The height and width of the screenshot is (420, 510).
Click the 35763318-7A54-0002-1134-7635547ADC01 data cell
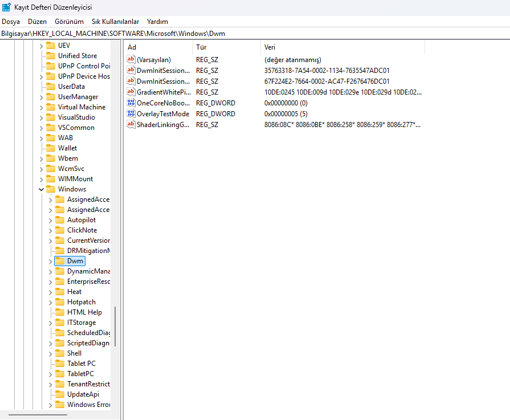(x=327, y=71)
